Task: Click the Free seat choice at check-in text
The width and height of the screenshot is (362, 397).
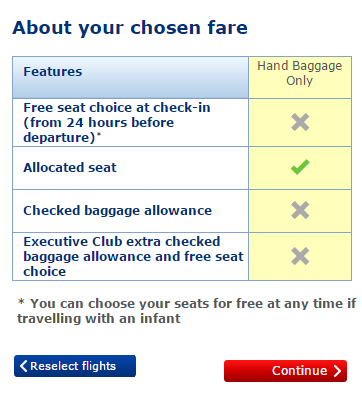Action: tap(117, 108)
